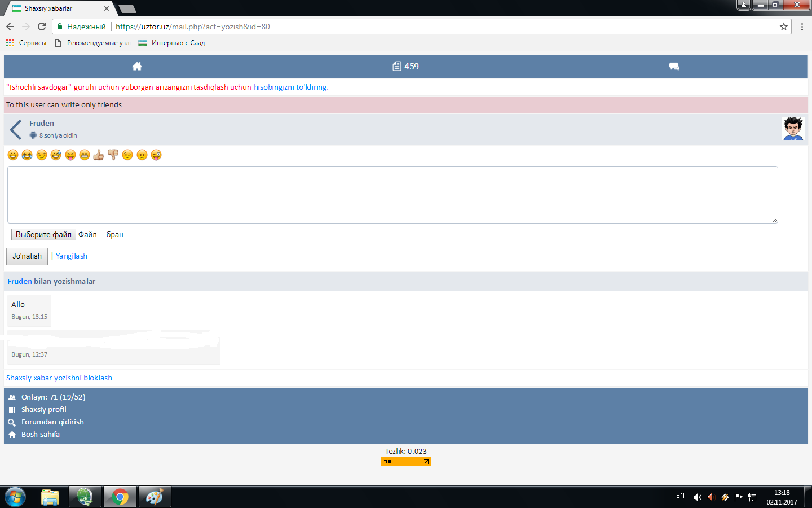Click Shaxsiy xabar yozishni bloklash link
Viewport: 812px width, 508px height.
(x=59, y=378)
